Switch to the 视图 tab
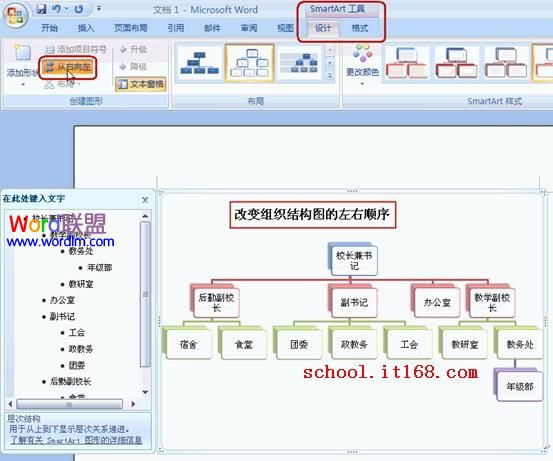The height and width of the screenshot is (461, 553). (285, 28)
